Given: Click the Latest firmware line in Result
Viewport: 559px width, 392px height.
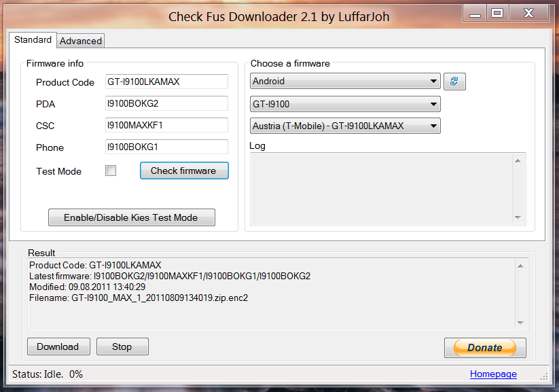Looking at the screenshot, I should click(x=170, y=276).
